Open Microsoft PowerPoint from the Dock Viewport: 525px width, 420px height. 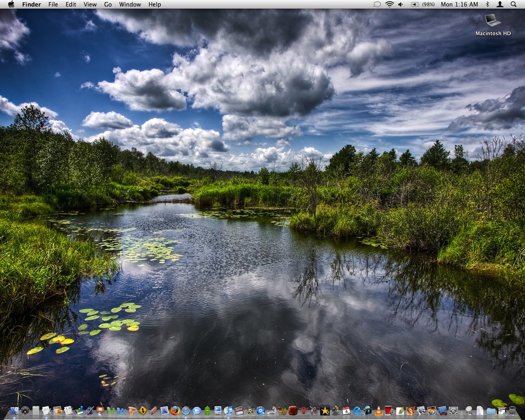[x=132, y=410]
